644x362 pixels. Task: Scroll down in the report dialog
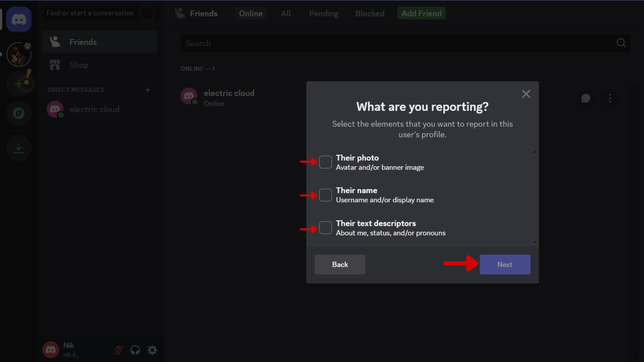535,241
